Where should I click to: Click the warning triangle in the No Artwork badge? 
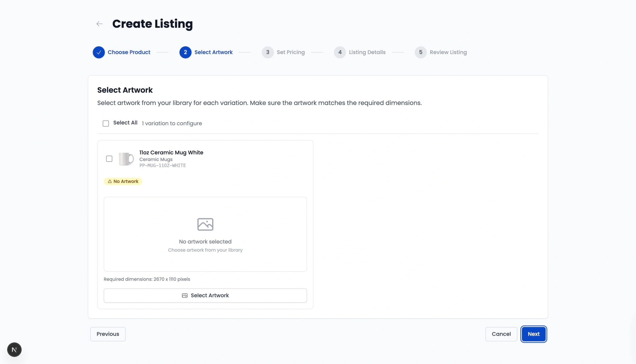[x=109, y=181]
